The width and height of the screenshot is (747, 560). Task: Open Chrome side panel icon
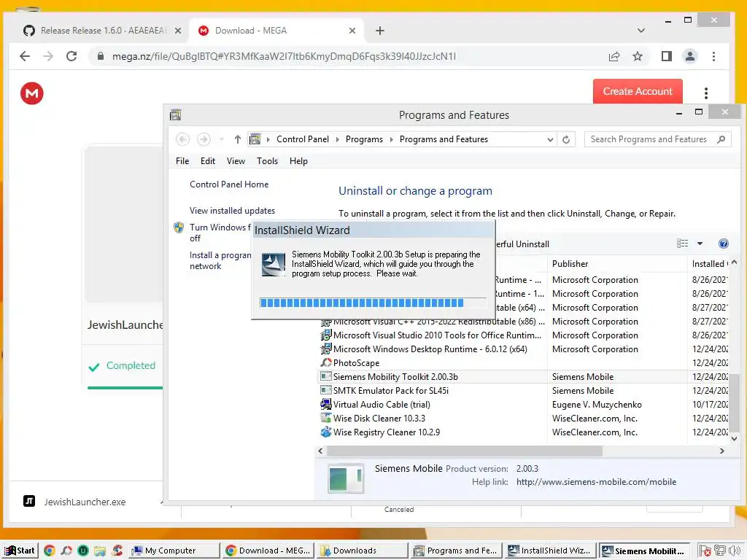point(667,56)
